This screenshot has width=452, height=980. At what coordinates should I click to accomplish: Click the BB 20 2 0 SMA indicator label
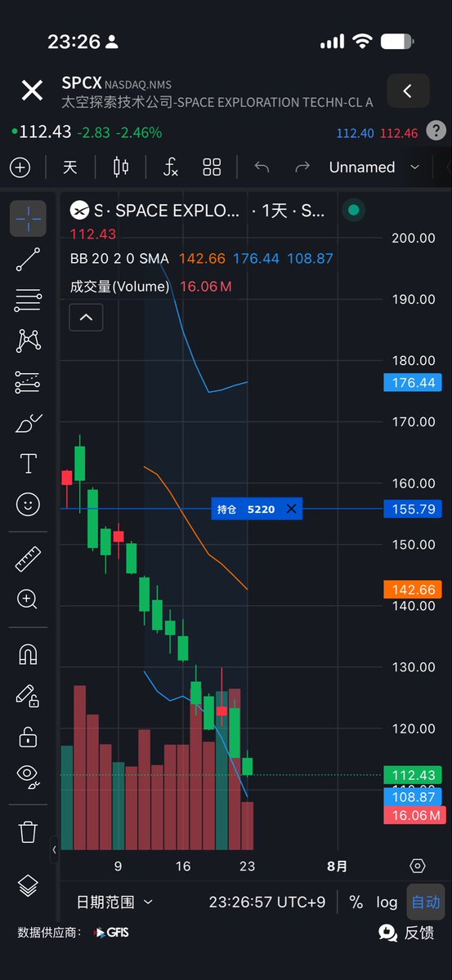[x=119, y=259]
